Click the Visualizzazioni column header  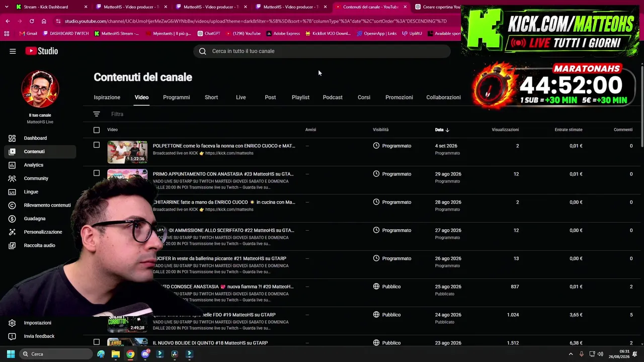point(505,130)
